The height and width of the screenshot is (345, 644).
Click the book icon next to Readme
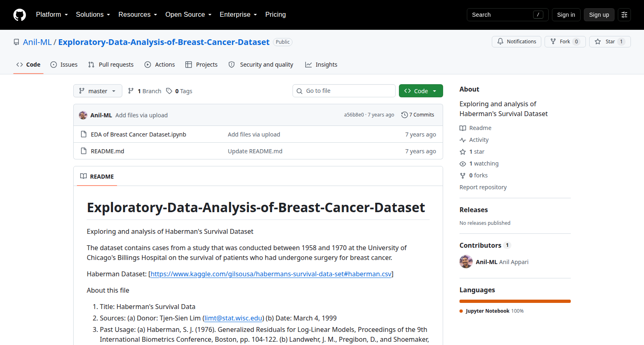click(x=463, y=128)
